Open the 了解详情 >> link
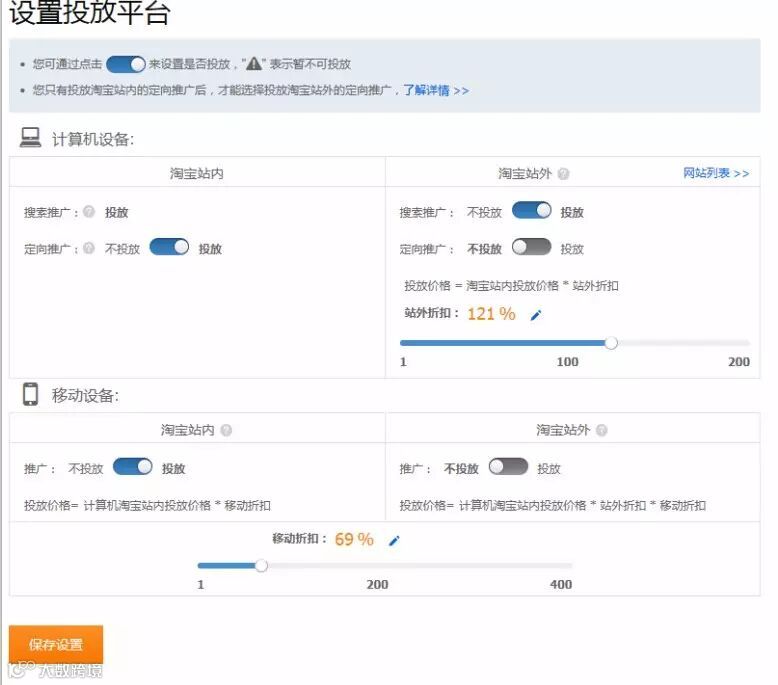Image resolution: width=778 pixels, height=685 pixels. 436,90
